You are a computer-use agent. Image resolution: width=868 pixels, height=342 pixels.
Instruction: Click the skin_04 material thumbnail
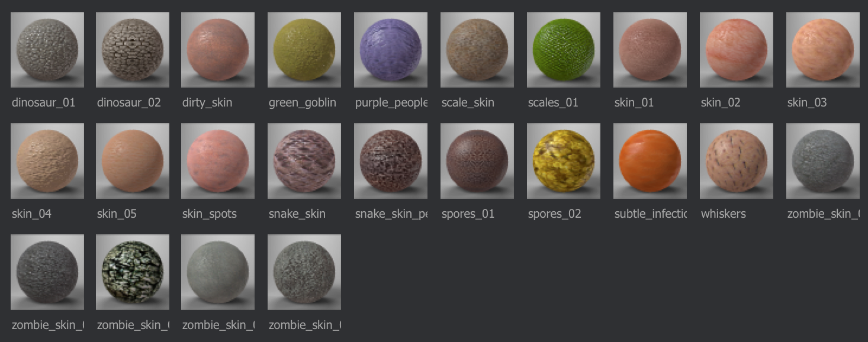pyautogui.click(x=47, y=161)
